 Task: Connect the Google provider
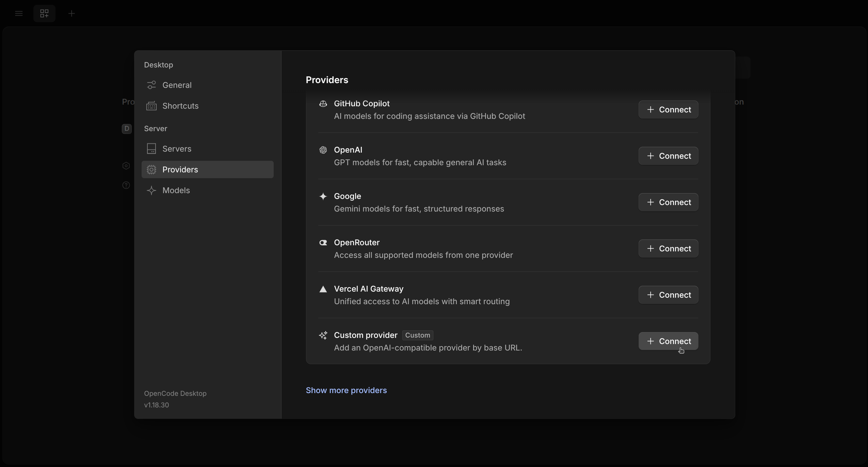668,202
